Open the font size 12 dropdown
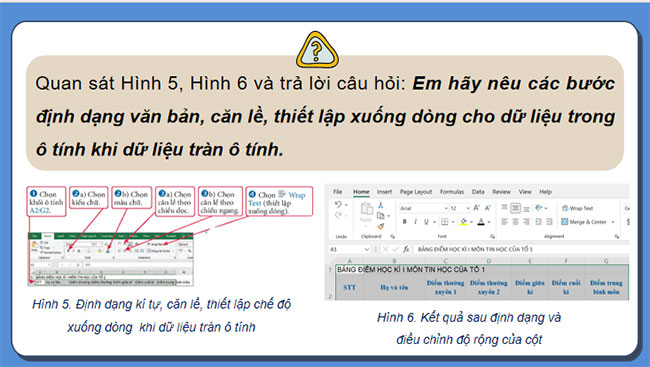Viewport: 650px width, 367px height. point(468,208)
